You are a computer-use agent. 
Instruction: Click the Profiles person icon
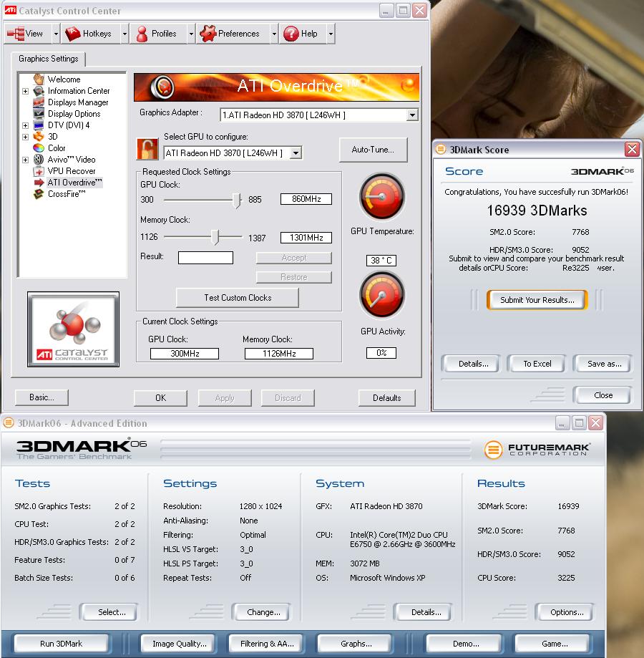click(142, 34)
